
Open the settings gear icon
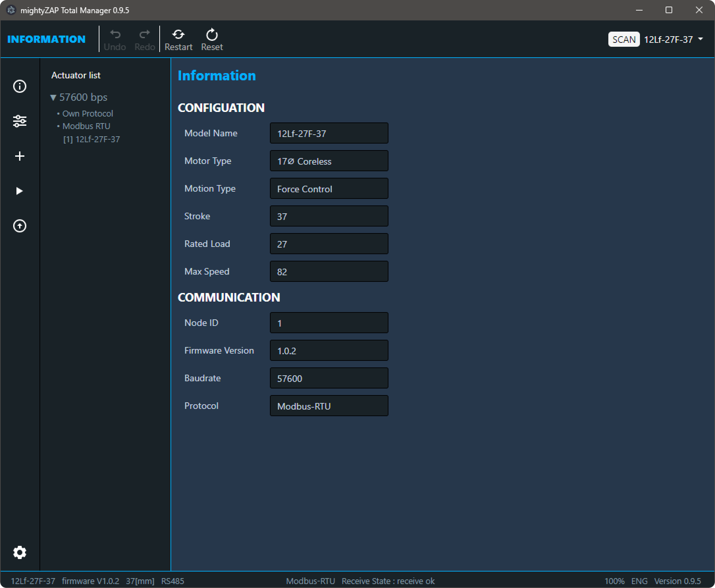(x=20, y=552)
